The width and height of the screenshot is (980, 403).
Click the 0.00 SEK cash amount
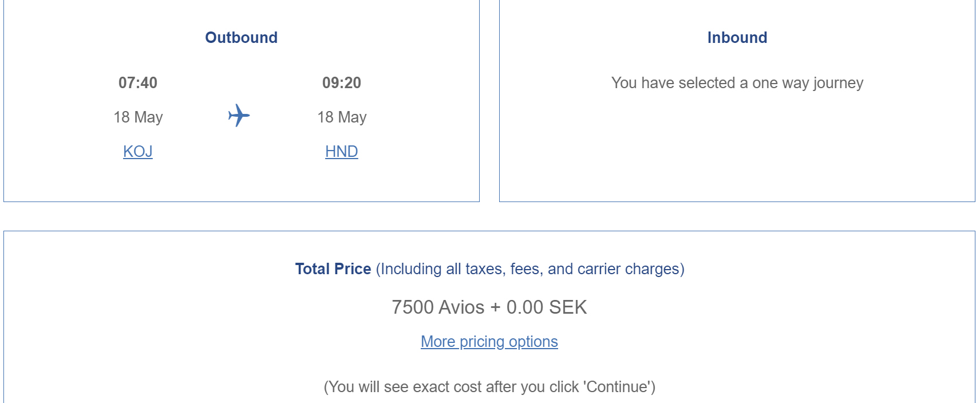tap(547, 307)
